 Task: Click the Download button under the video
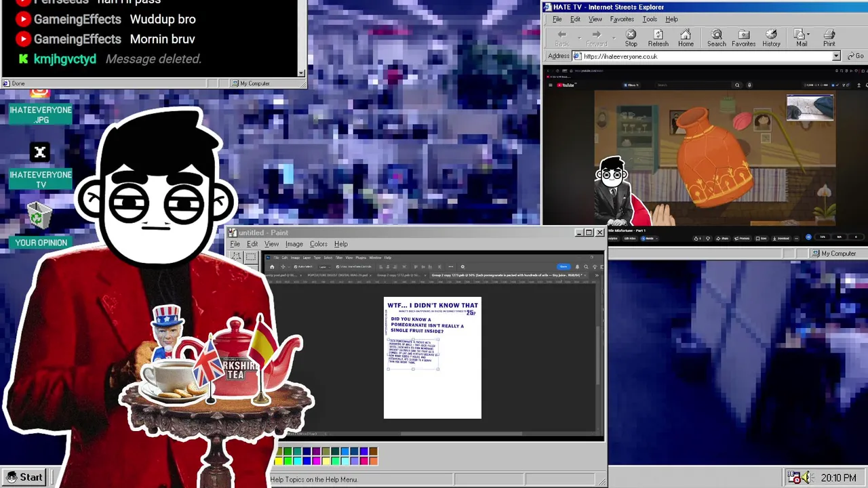(x=781, y=239)
